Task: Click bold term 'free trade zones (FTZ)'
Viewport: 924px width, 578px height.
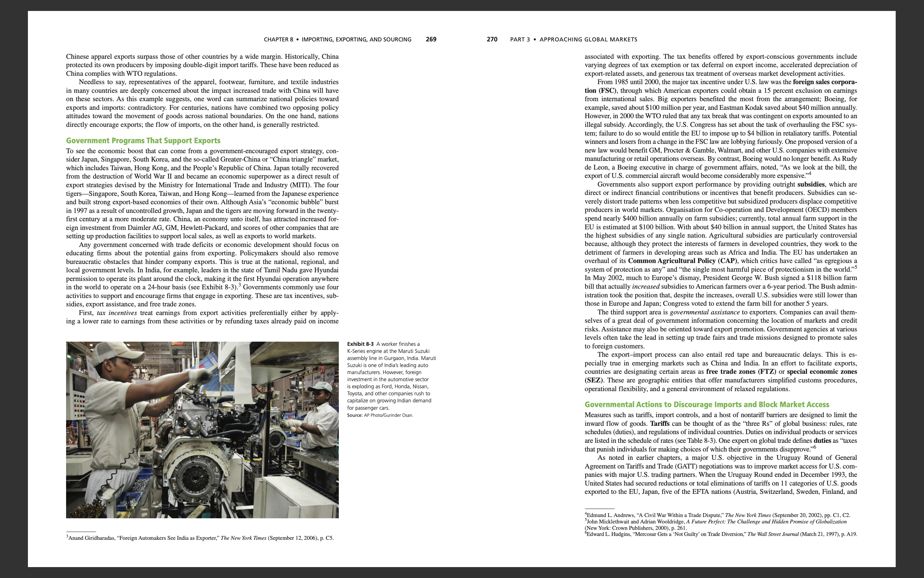Action: (x=741, y=372)
